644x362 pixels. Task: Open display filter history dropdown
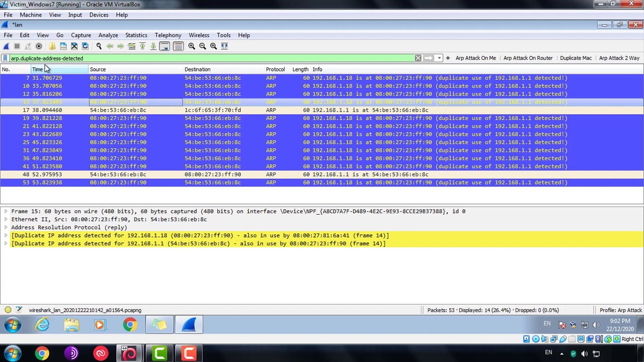click(x=439, y=58)
